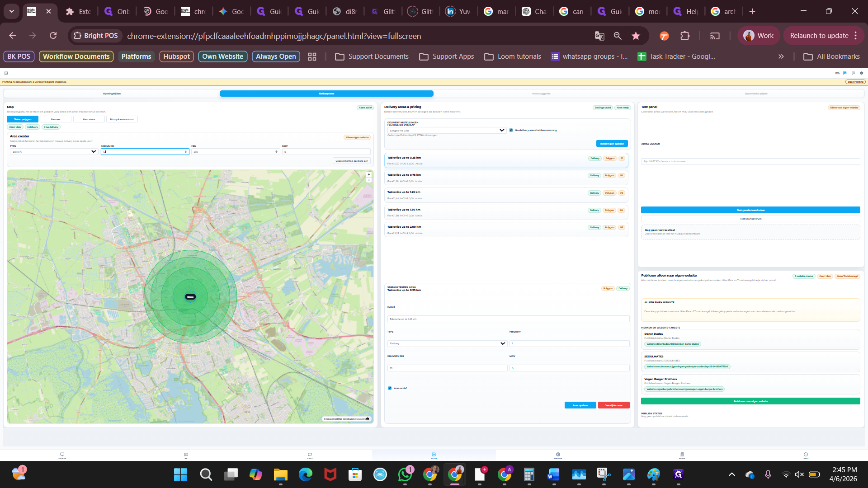Viewport: 868px width, 488px height.
Task: Open WhatsApp from the Windows taskbar
Action: tap(405, 474)
